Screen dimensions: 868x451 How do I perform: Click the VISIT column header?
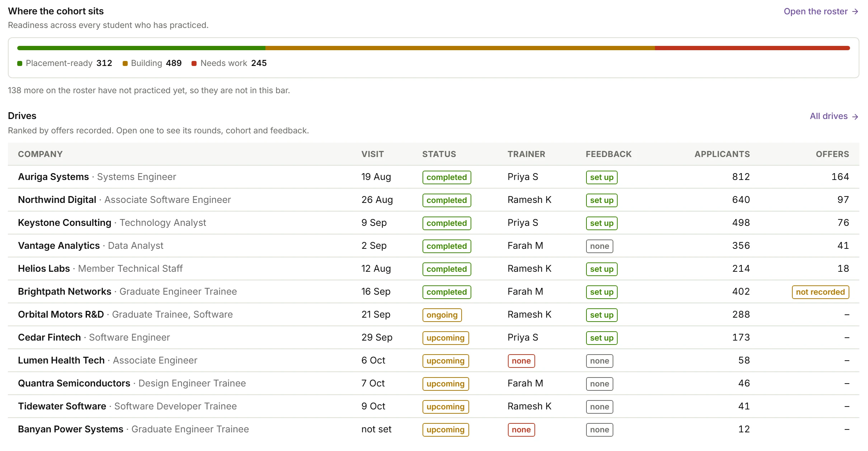[x=372, y=154]
